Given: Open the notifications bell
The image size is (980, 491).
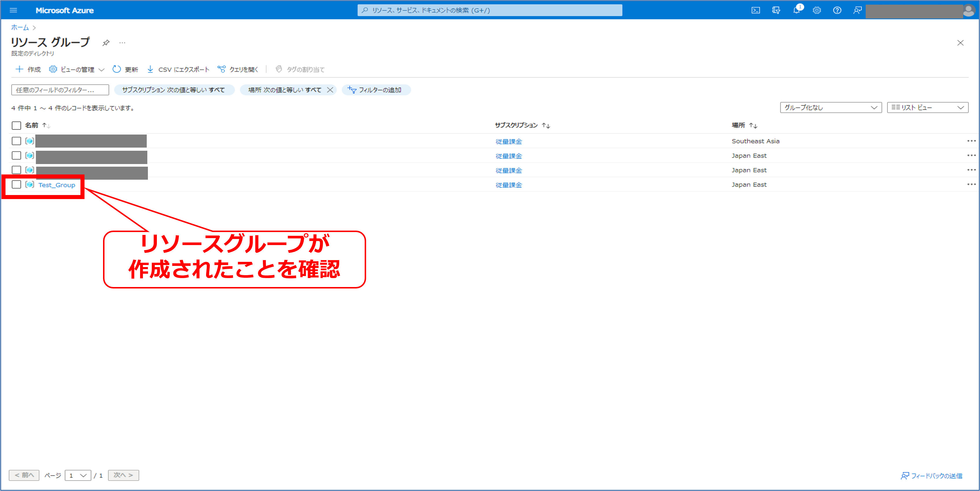Looking at the screenshot, I should point(797,10).
